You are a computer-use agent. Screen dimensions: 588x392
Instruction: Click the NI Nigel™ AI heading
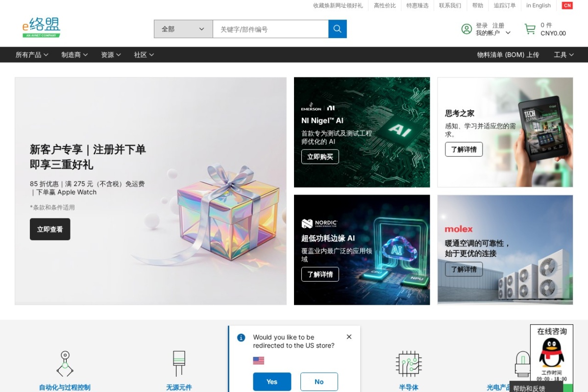322,121
